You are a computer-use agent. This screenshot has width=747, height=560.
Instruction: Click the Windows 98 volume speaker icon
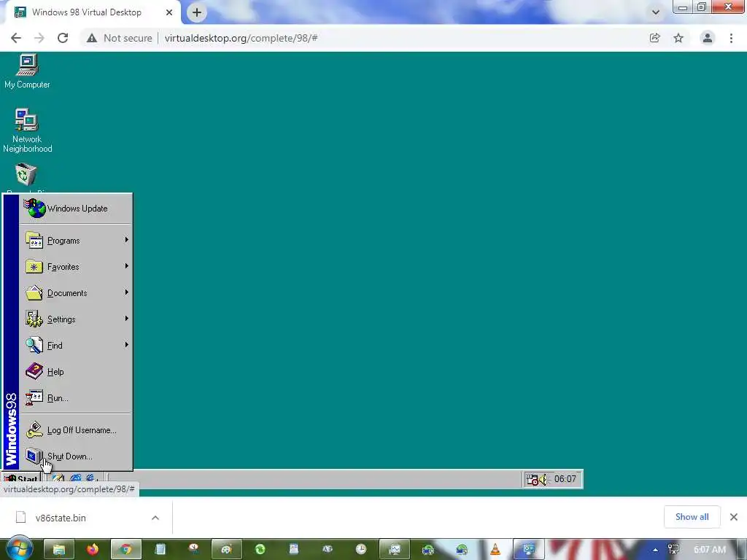click(543, 479)
